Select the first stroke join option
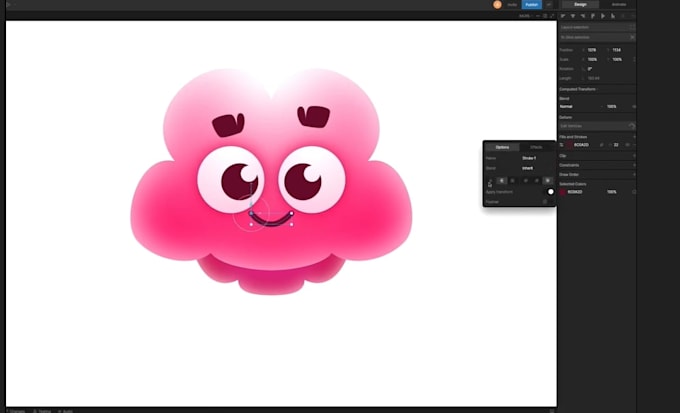 pyautogui.click(x=526, y=180)
